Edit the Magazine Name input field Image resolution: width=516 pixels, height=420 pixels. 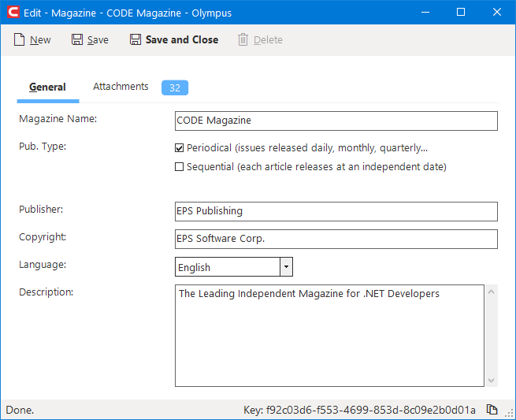336,121
